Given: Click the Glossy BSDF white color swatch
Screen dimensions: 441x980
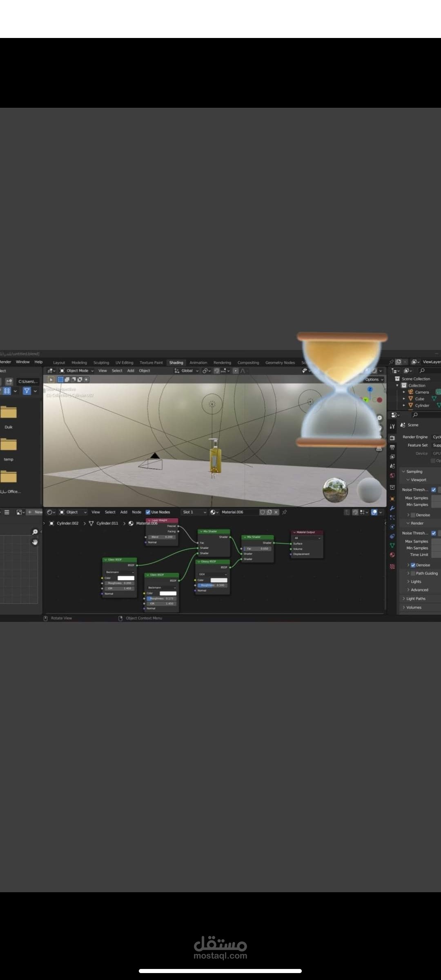Looking at the screenshot, I should pos(219,580).
